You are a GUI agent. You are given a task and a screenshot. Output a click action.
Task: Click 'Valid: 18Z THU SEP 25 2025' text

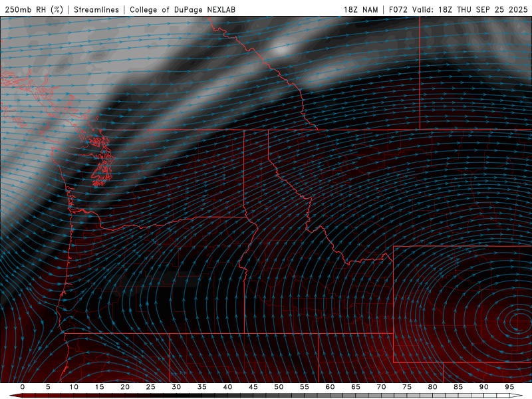[469, 9]
